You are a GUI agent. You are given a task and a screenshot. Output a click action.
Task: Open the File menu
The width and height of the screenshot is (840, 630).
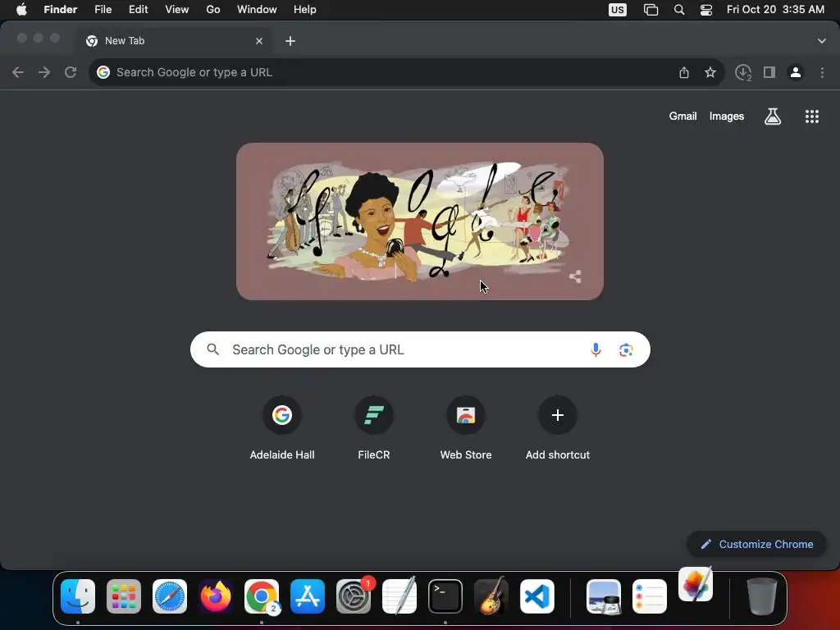(x=103, y=10)
